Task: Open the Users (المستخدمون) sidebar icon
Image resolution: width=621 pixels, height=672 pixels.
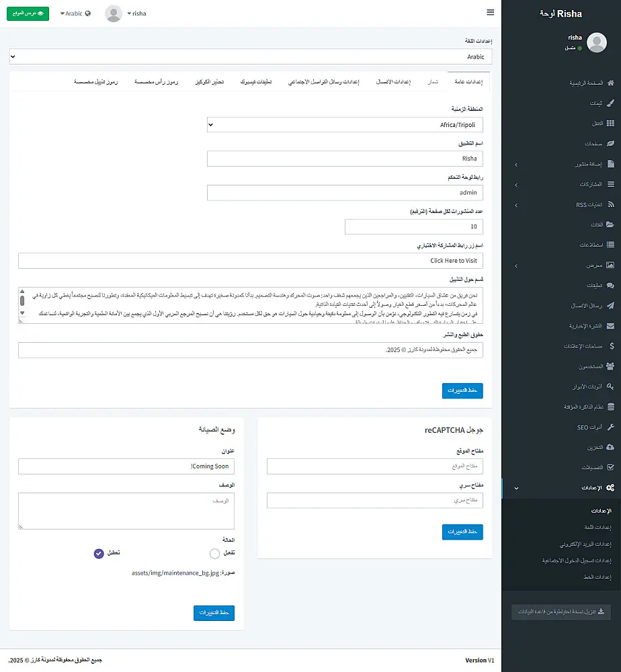Action: click(612, 366)
